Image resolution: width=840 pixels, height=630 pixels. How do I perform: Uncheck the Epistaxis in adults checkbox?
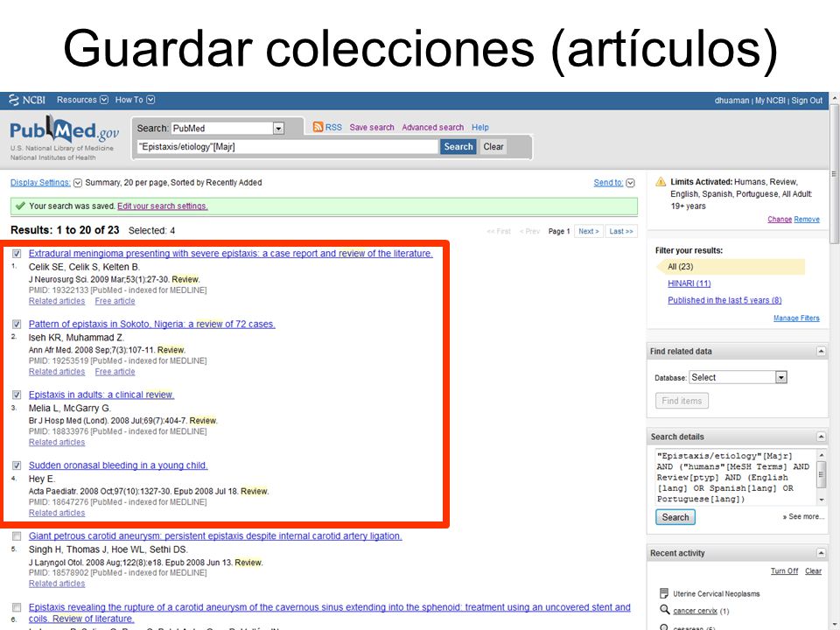(17, 395)
